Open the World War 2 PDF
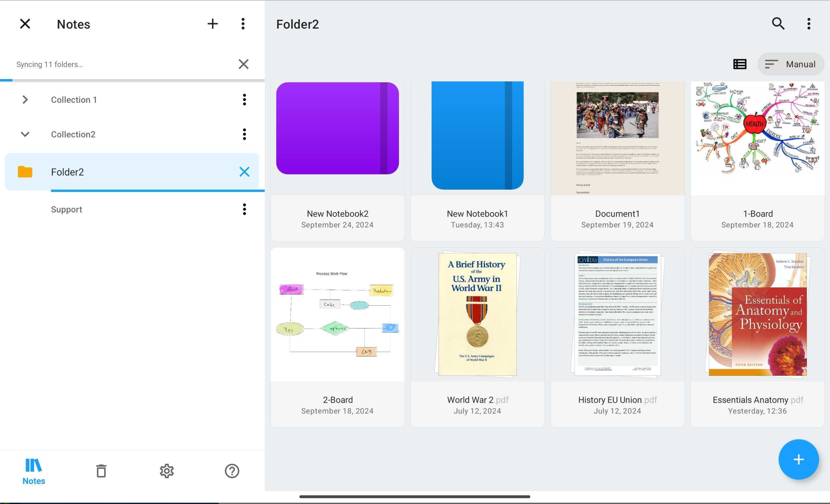This screenshot has height=504, width=830. click(477, 314)
